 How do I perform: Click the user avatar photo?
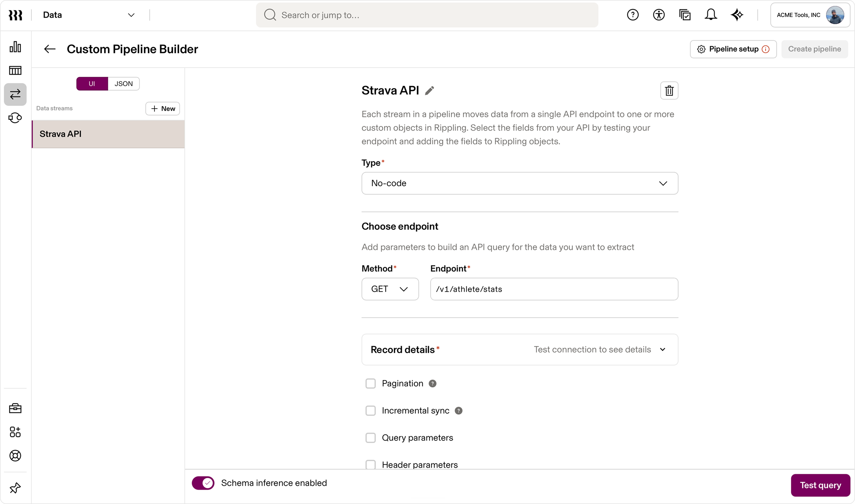tap(835, 15)
